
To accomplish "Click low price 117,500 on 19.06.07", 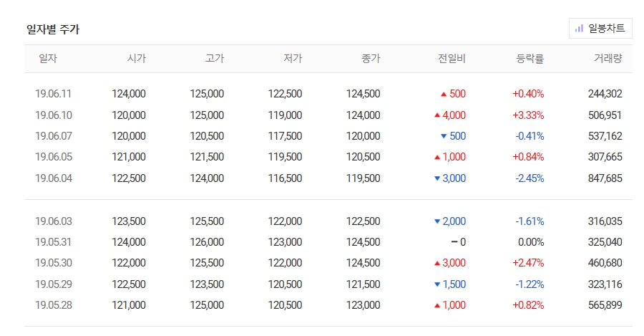I will coord(285,136).
